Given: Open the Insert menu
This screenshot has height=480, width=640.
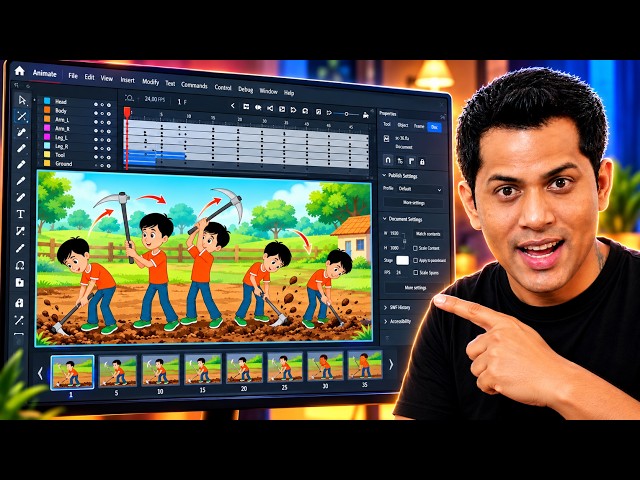Looking at the screenshot, I should click(127, 80).
